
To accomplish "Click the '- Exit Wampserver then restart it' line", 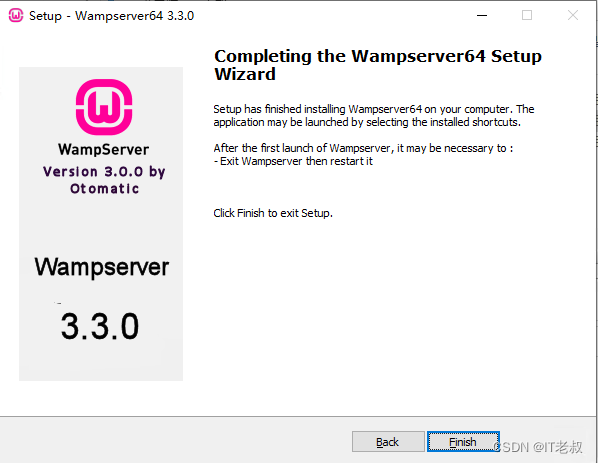I will point(293,161).
